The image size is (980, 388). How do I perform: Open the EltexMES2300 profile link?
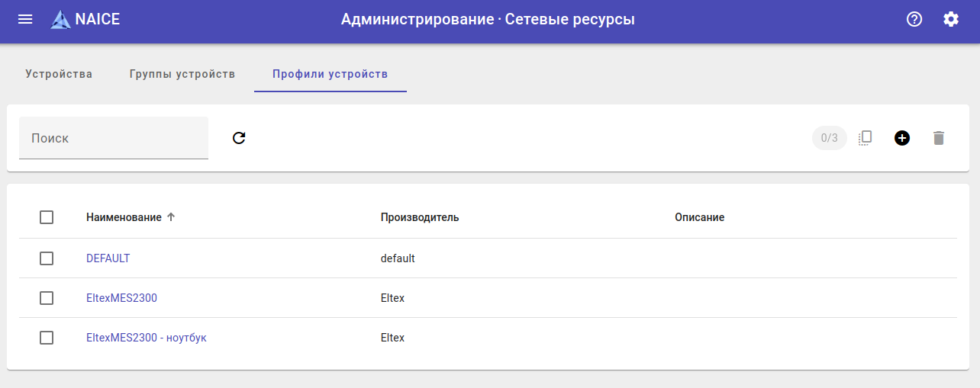pyautogui.click(x=121, y=298)
